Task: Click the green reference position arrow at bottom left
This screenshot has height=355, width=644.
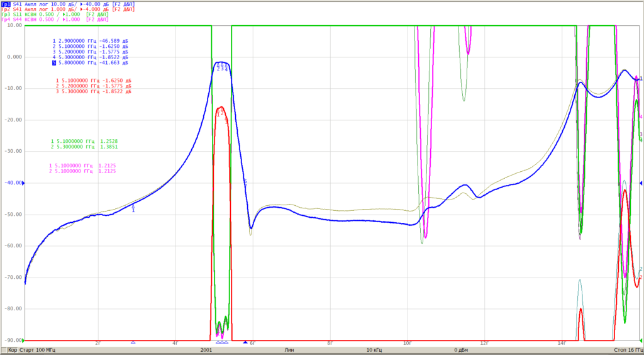Action: click(x=23, y=341)
